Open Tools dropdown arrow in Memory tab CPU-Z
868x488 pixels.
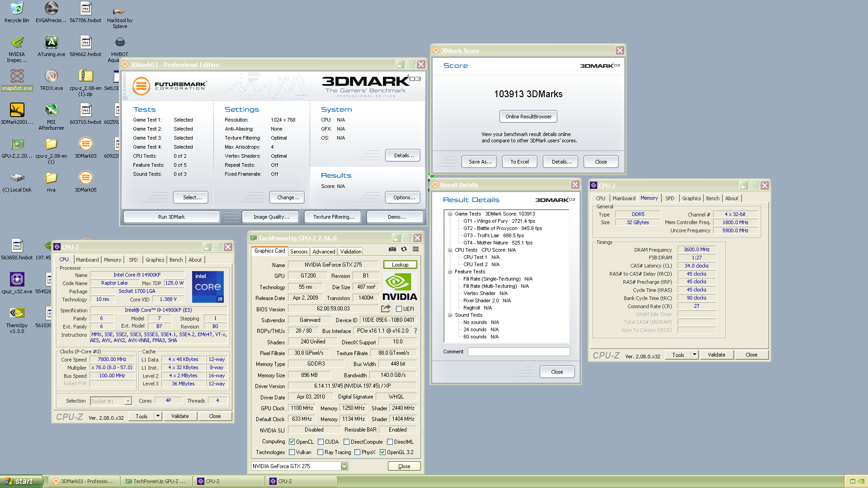click(694, 355)
